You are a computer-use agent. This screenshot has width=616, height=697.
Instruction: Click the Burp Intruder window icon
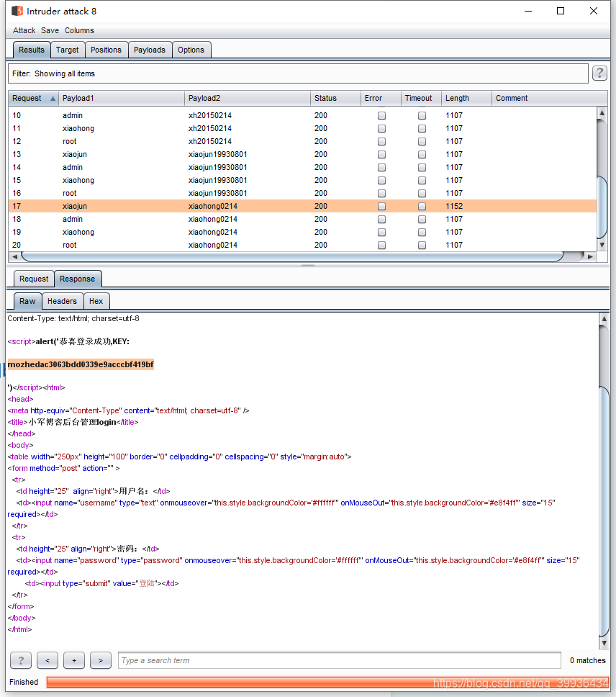[x=17, y=11]
